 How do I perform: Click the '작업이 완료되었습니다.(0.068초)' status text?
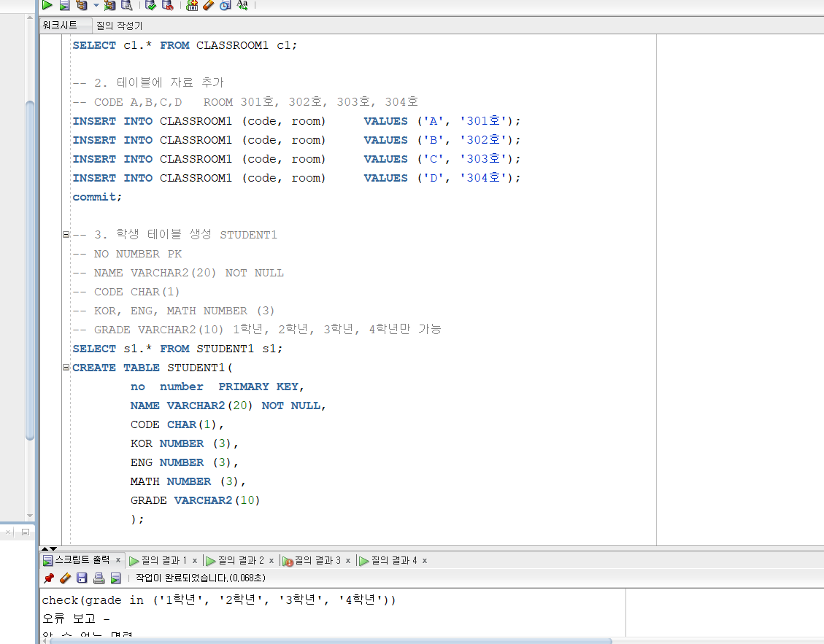tap(201, 578)
